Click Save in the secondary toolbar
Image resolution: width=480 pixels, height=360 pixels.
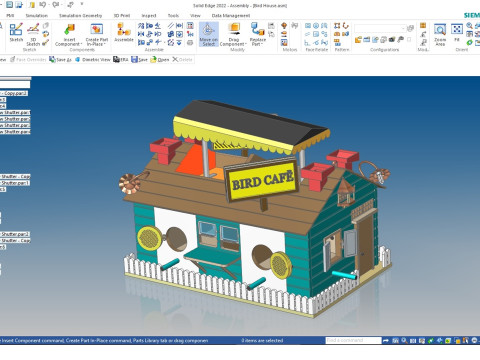(x=139, y=60)
